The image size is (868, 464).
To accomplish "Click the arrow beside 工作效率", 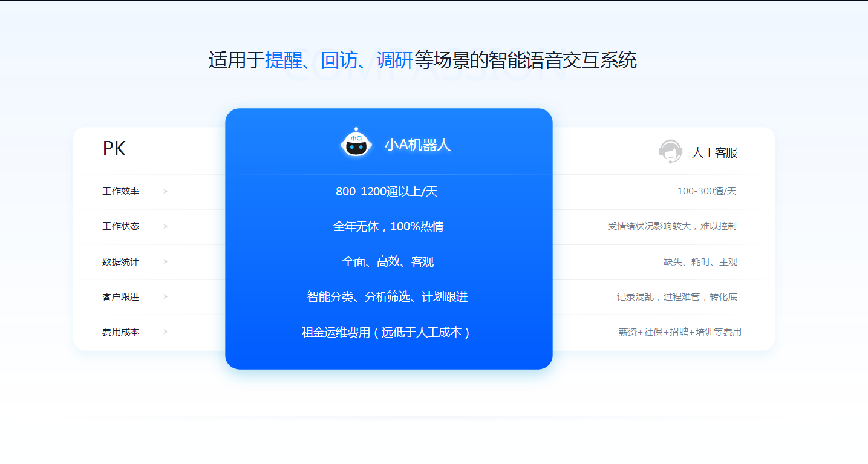I will tap(166, 191).
